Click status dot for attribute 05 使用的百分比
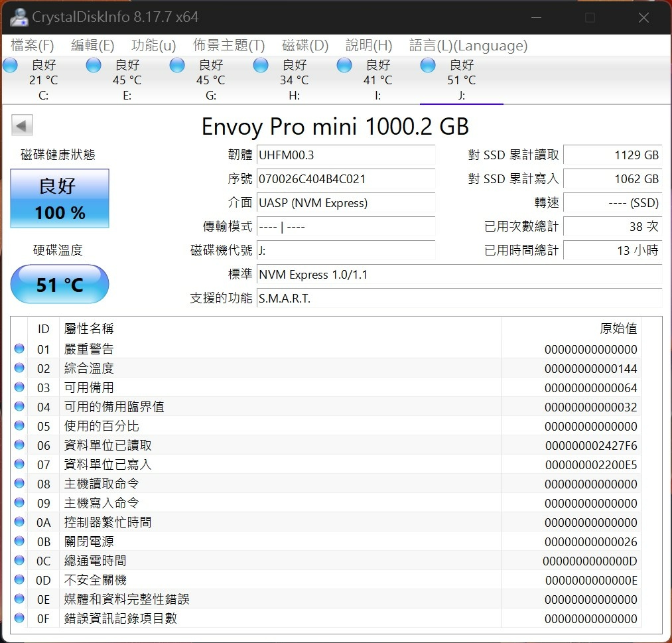Image resolution: width=672 pixels, height=643 pixels. pyautogui.click(x=19, y=425)
